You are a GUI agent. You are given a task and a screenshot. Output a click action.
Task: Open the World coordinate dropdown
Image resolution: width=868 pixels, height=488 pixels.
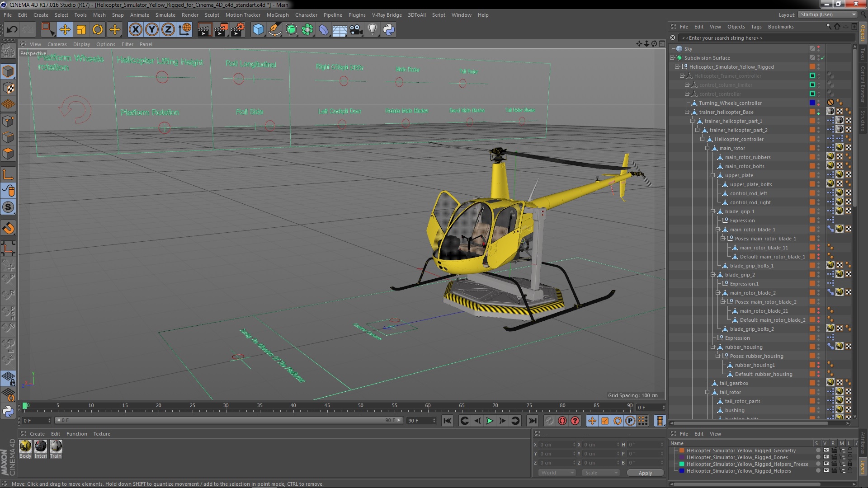click(557, 473)
